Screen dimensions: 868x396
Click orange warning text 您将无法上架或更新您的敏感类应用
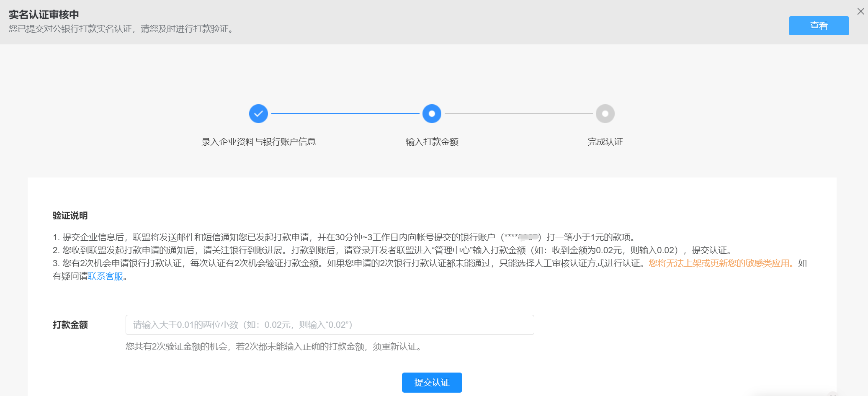[721, 263]
